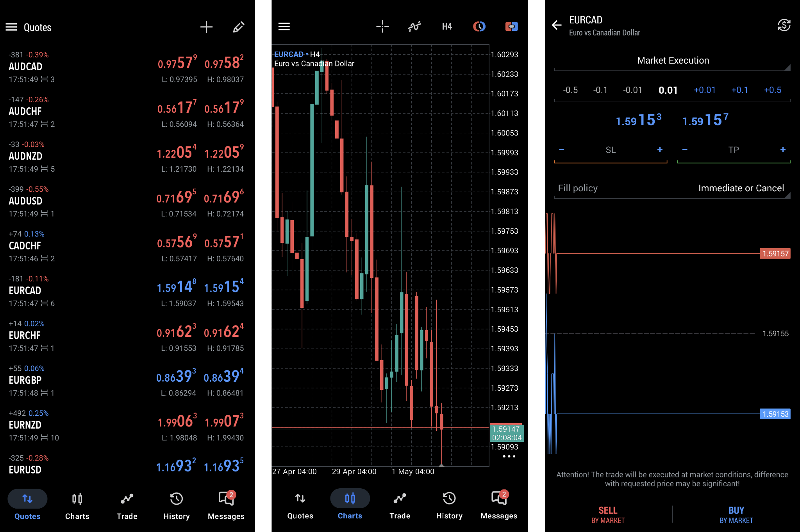Tap the 0.01 volume value field
Screen dimensions: 800x532
click(x=668, y=91)
